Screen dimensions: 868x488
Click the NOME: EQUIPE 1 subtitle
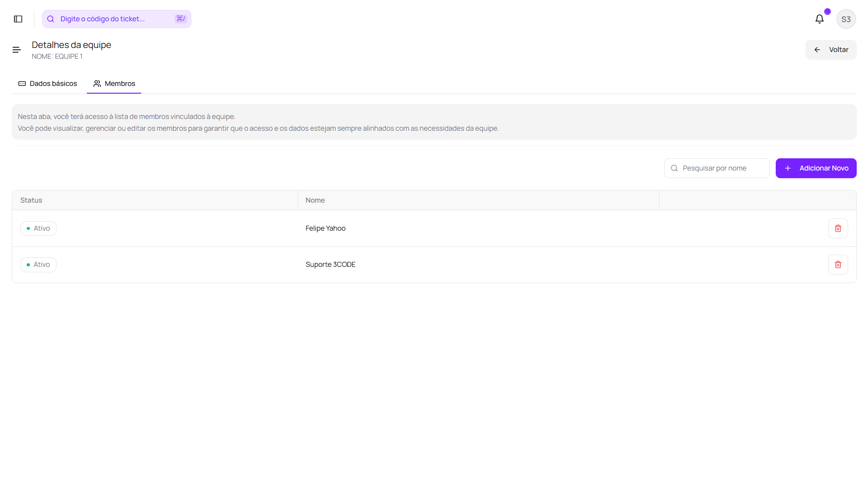click(57, 57)
